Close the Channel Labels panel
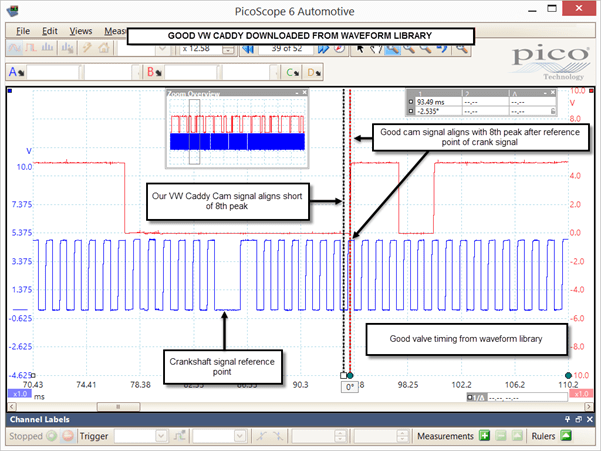Image resolution: width=601 pixels, height=451 pixels. pyautogui.click(x=590, y=419)
